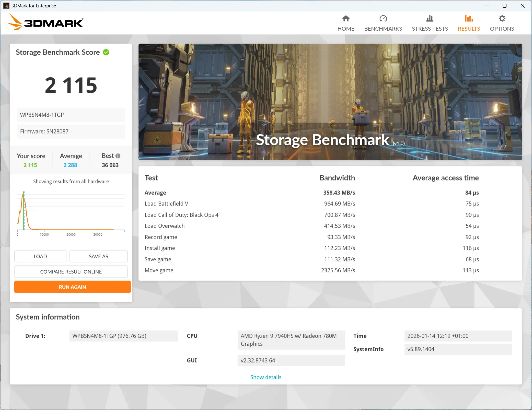Click the 414.53 MB/s bandwidth value
532x410 pixels.
pos(340,226)
